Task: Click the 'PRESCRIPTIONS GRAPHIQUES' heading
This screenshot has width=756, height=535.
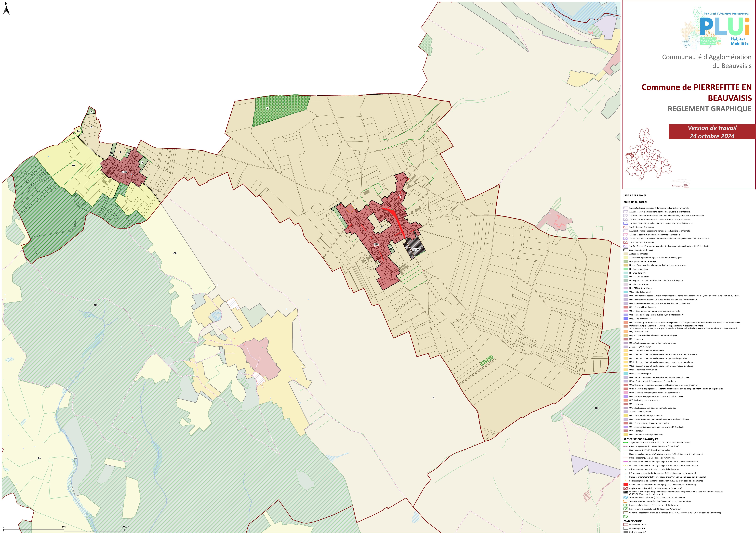Action: point(641,439)
